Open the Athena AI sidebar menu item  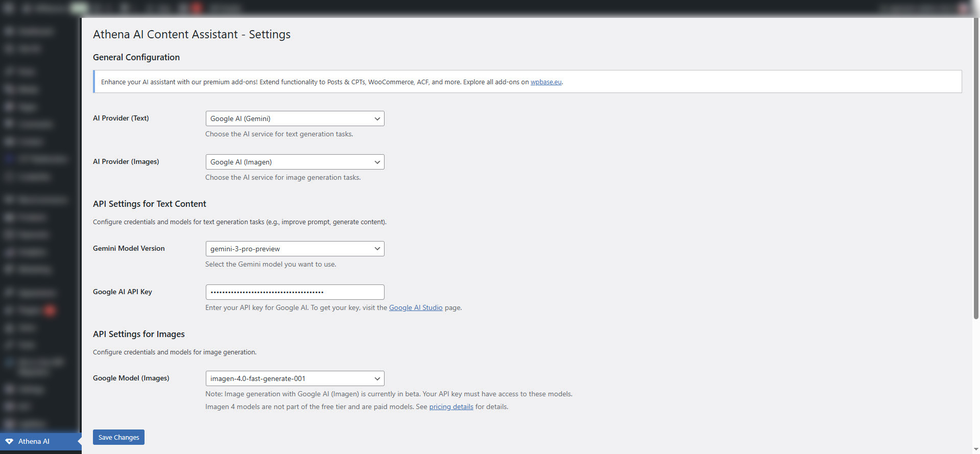[x=40, y=441]
